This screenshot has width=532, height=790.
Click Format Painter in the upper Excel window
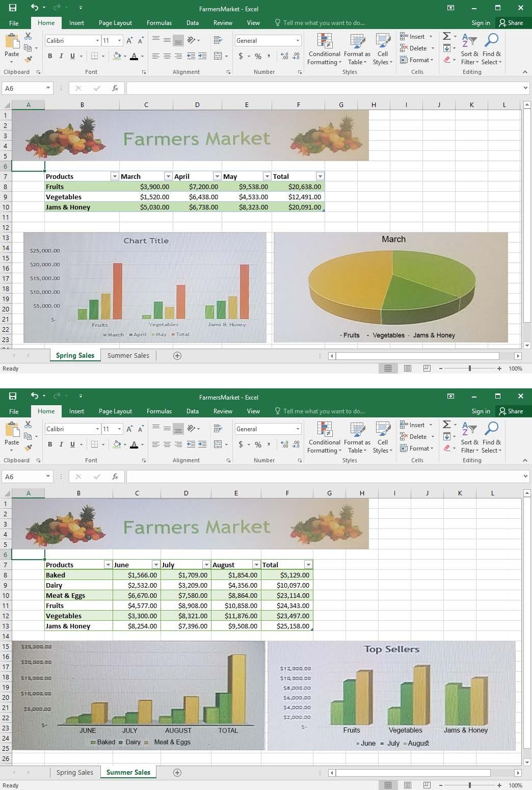pyautogui.click(x=29, y=59)
